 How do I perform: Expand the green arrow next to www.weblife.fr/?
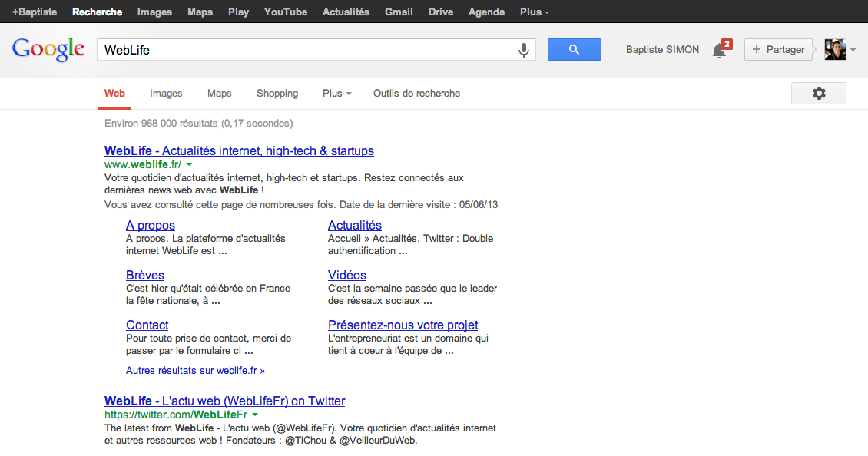(189, 164)
